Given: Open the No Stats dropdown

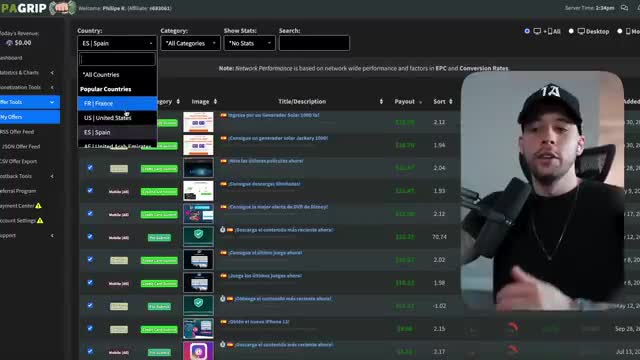Looking at the screenshot, I should point(249,43).
